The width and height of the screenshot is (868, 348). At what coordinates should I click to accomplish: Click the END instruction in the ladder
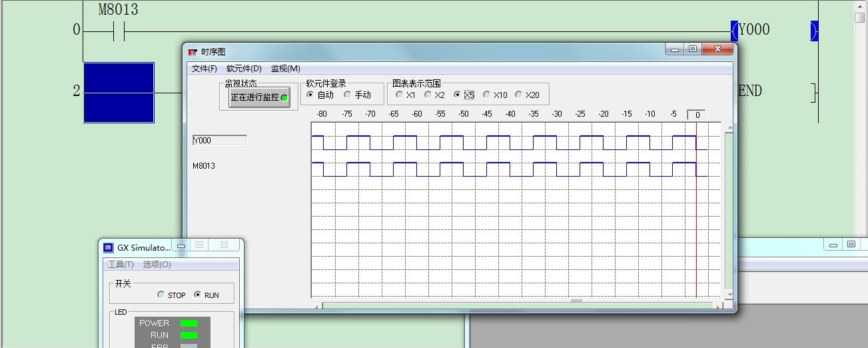pyautogui.click(x=750, y=91)
